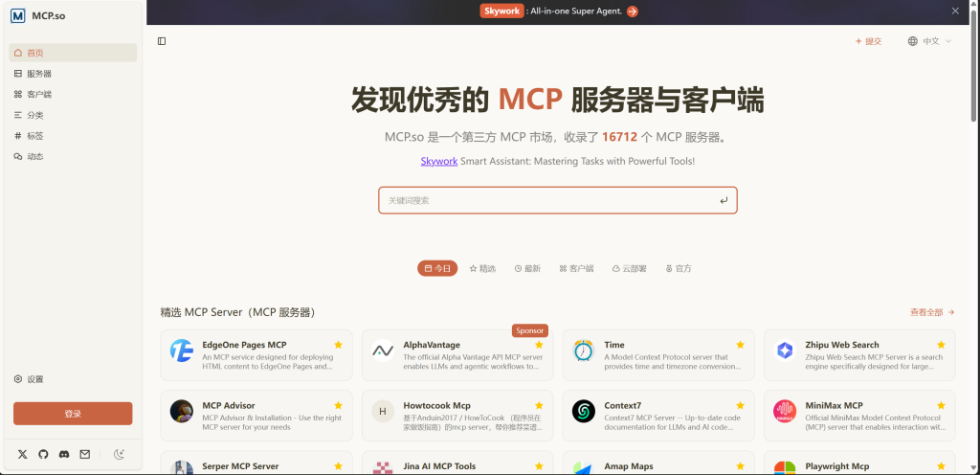The image size is (980, 475).
Task: Open the GitHub icon in sidebar footer
Action: point(43,454)
